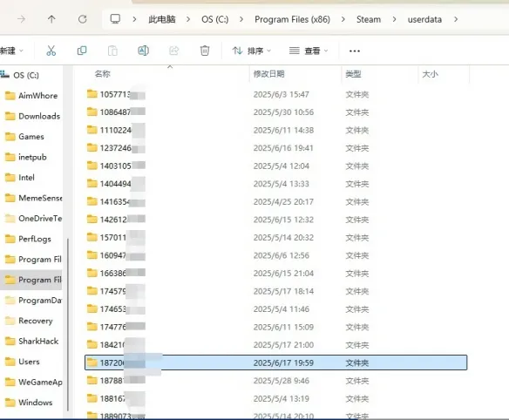Screen dimensions: 509x420
Task: Select folder starting with 1403105
Action: (x=276, y=166)
